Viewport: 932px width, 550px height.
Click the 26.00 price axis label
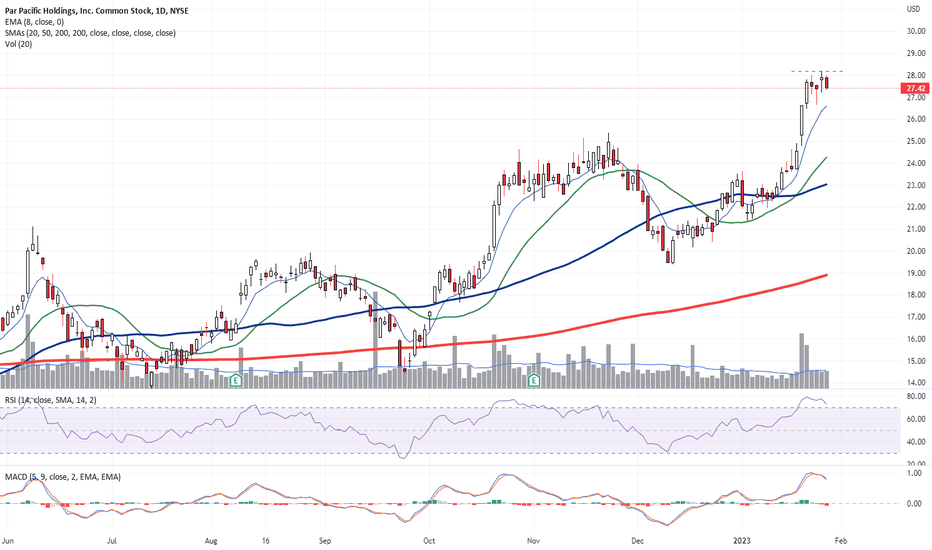tap(916, 119)
